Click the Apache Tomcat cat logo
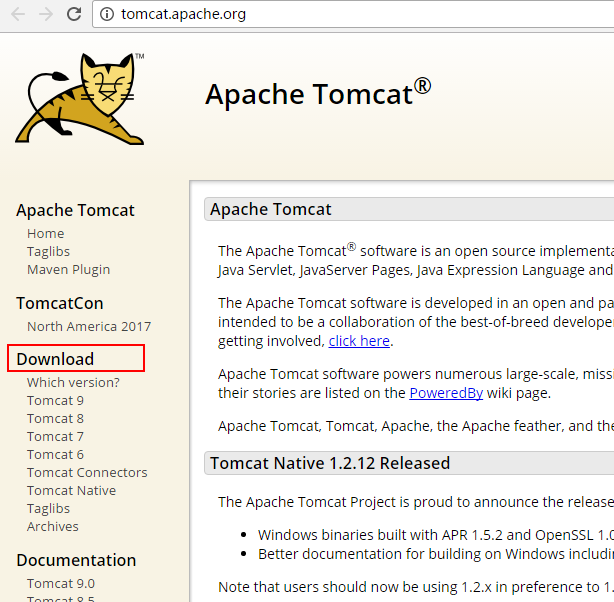The height and width of the screenshot is (602, 614). point(80,99)
